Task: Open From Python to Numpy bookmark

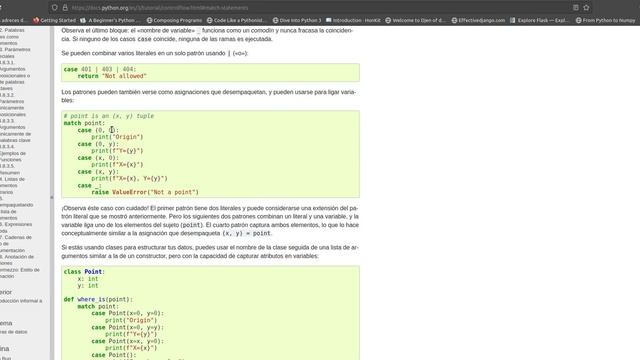Action: (x=605, y=20)
